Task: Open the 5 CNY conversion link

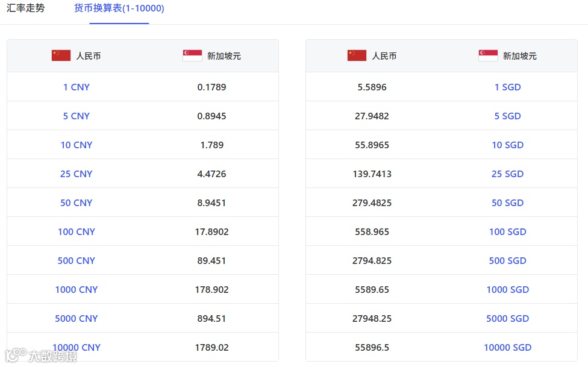Action: (x=77, y=116)
